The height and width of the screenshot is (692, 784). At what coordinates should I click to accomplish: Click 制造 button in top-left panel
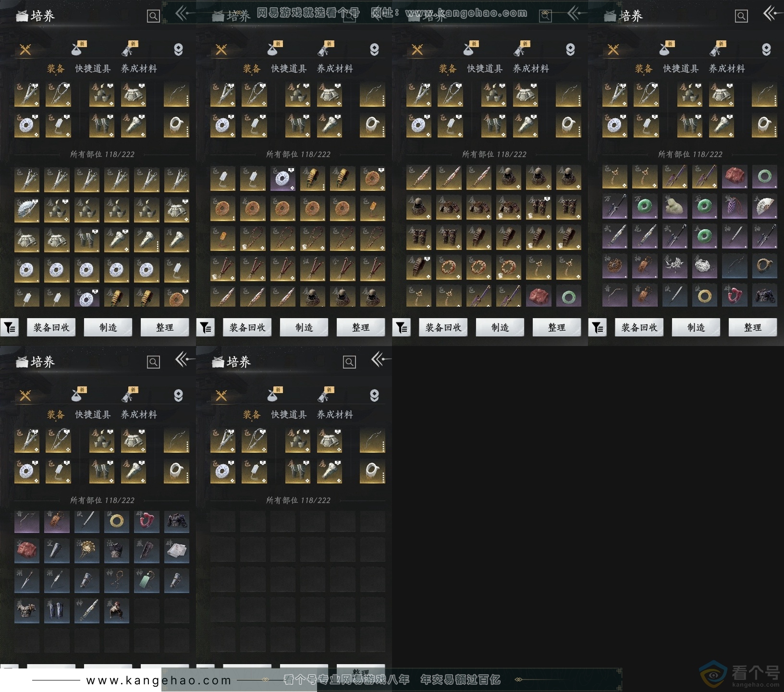click(108, 327)
